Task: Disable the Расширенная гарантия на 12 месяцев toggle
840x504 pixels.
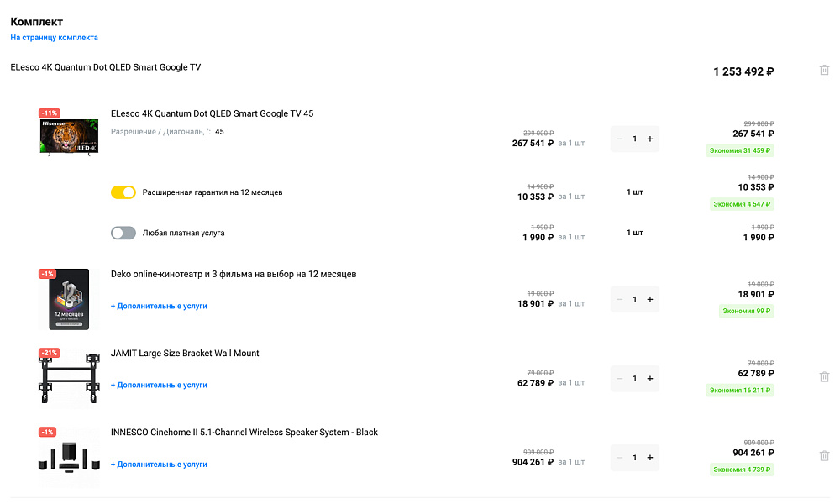Action: coord(123,192)
